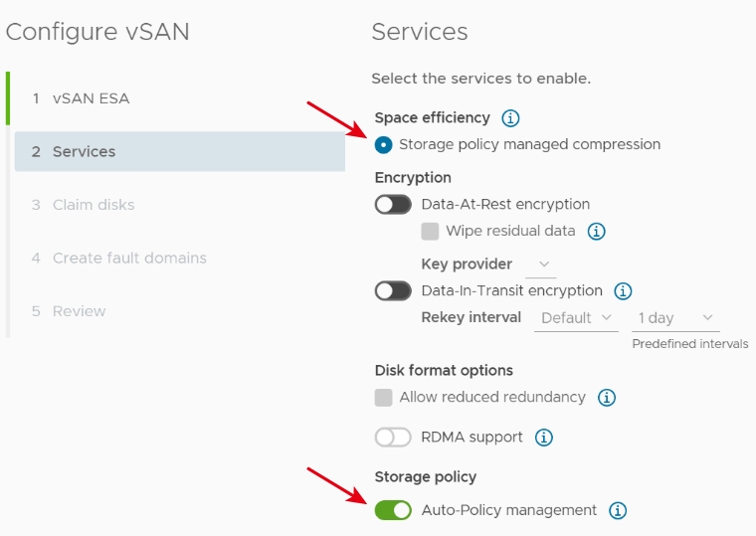Select Storage policy managed compression radio

[383, 144]
